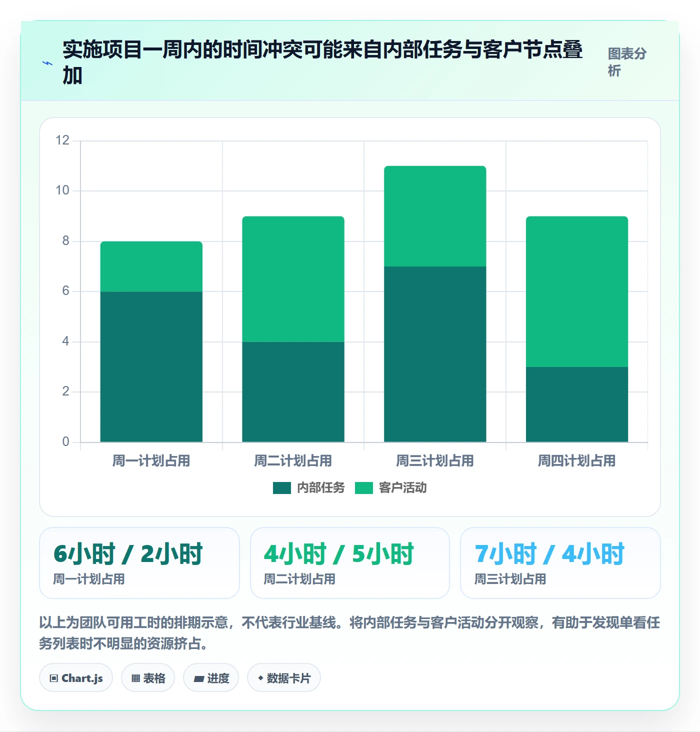Click the 周三 bright green 客户活动 bar segment
This screenshot has width=700, height=732.
pyautogui.click(x=435, y=216)
